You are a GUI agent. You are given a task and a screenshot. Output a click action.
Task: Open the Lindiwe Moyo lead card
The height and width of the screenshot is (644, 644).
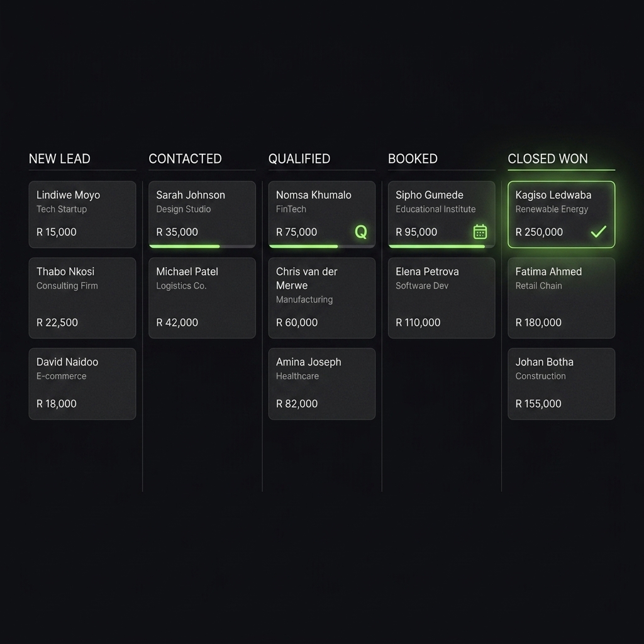tap(82, 214)
